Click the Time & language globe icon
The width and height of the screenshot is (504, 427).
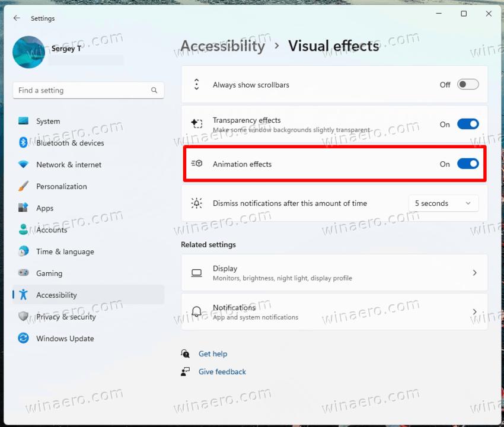click(x=23, y=251)
